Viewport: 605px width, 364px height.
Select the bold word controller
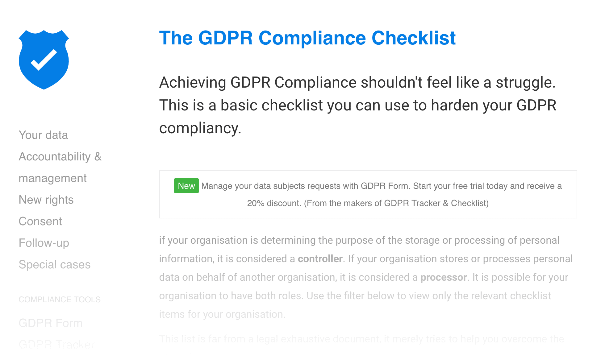tap(320, 259)
